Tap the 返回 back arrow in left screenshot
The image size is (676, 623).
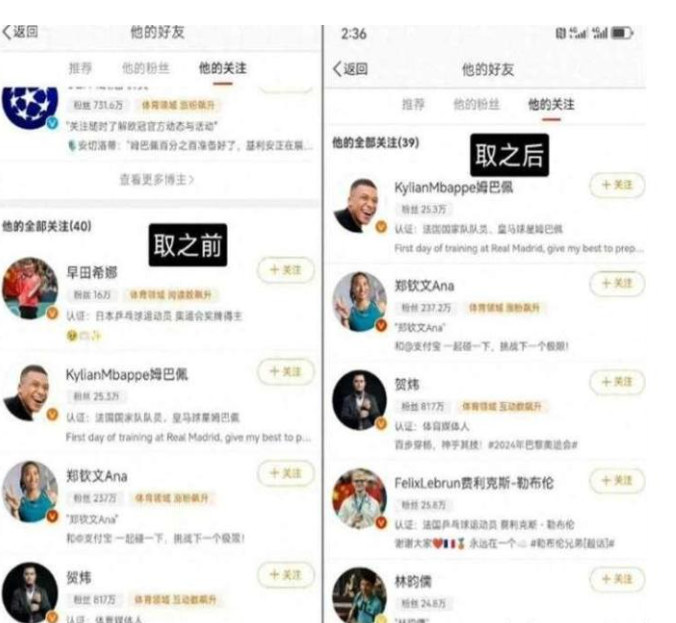[20, 32]
